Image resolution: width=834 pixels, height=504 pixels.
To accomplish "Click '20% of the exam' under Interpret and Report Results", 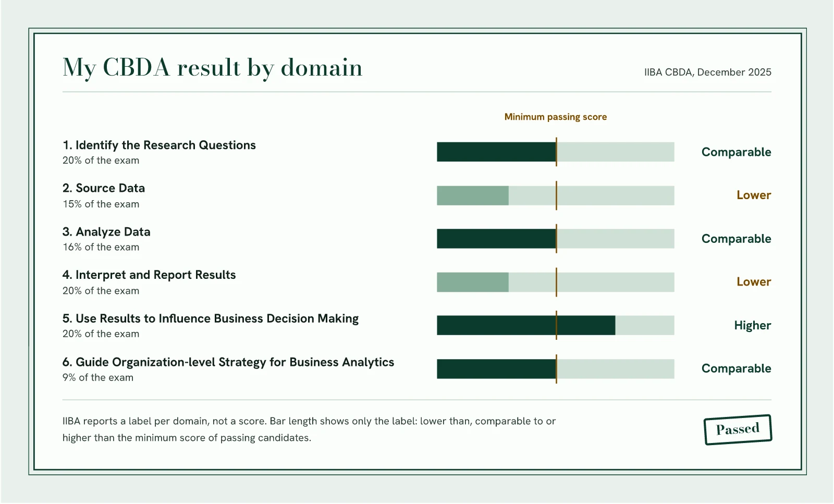I will [101, 291].
